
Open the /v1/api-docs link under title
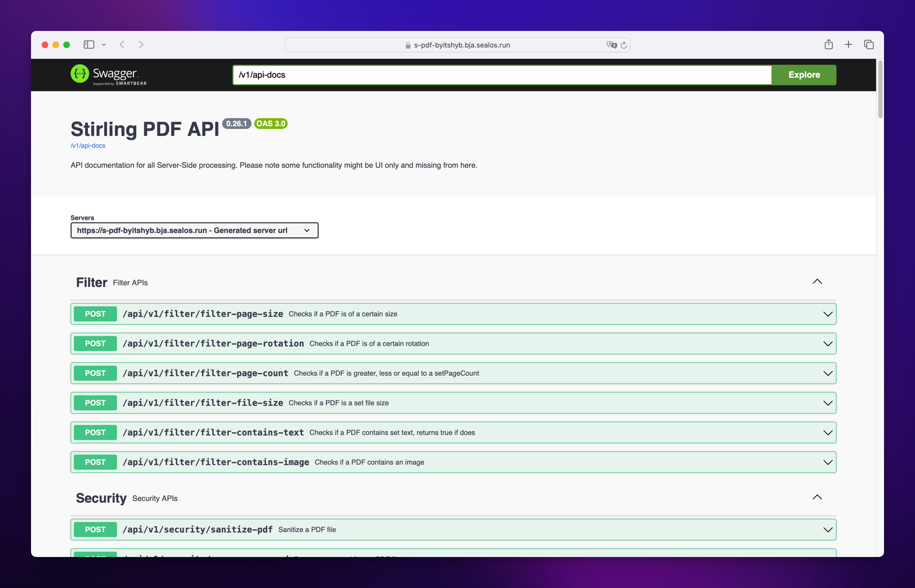[88, 146]
